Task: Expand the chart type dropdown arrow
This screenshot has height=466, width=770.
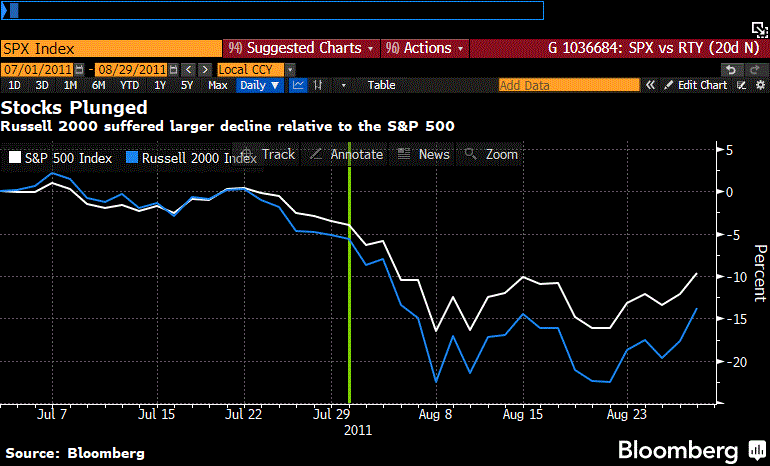Action: (343, 85)
